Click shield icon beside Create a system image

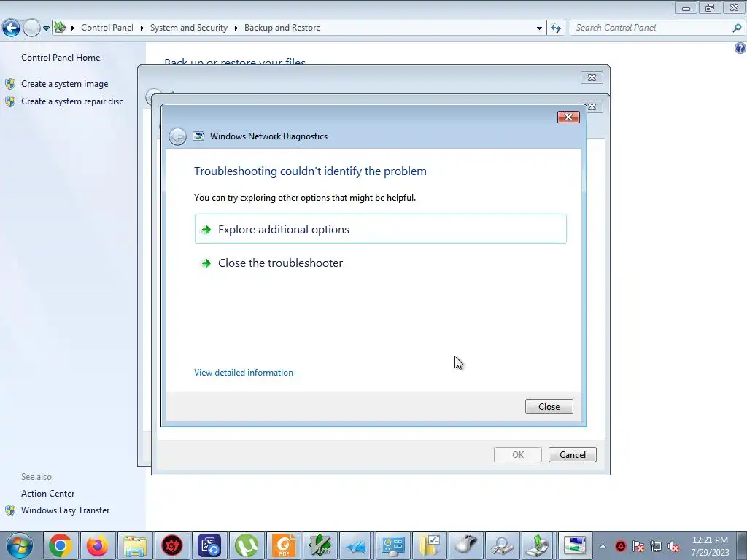click(10, 84)
